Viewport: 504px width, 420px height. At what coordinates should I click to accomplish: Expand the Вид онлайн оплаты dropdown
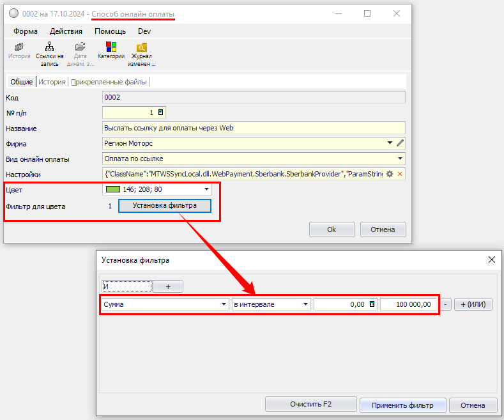(x=400, y=159)
